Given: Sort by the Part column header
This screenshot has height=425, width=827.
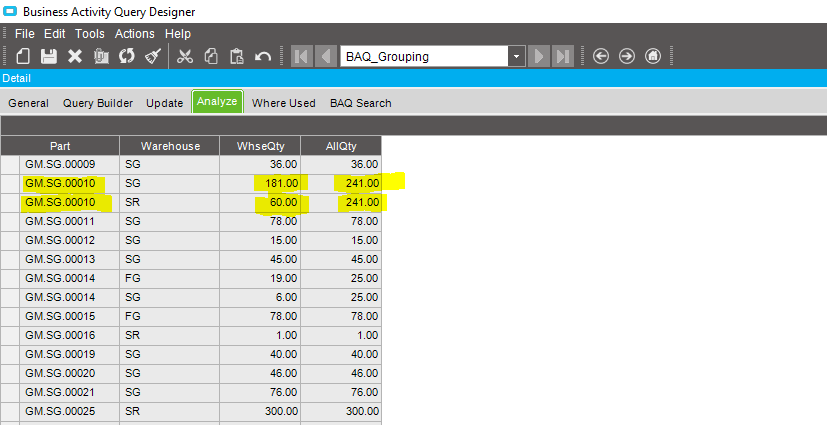Looking at the screenshot, I should [x=60, y=146].
